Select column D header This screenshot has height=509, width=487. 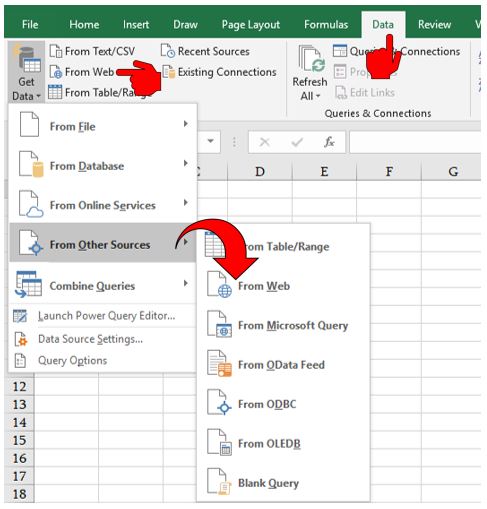tap(260, 171)
